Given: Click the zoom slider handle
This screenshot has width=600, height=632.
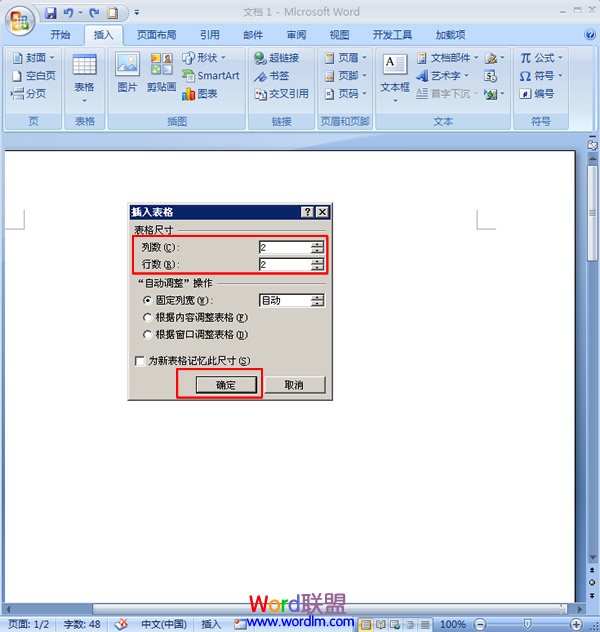Looking at the screenshot, I should pos(527,624).
